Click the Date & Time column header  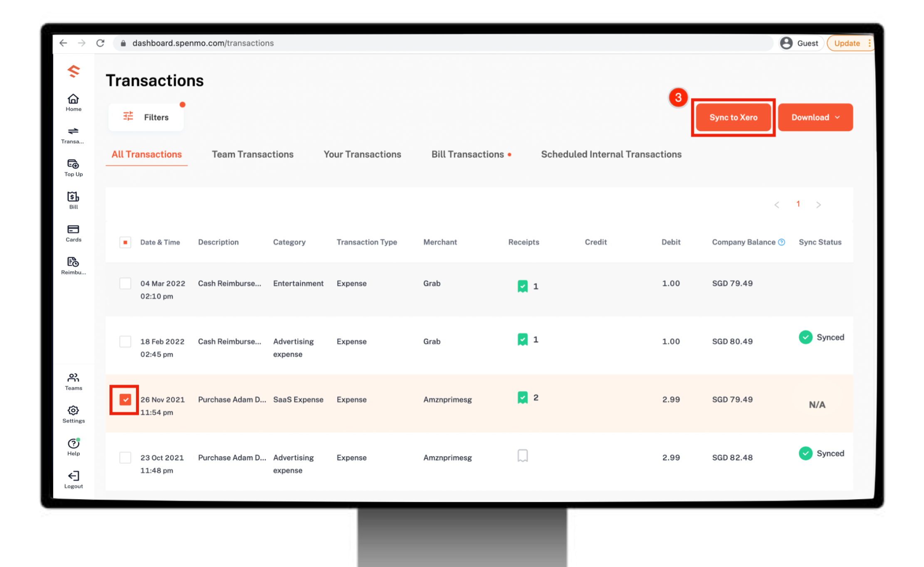tap(160, 242)
